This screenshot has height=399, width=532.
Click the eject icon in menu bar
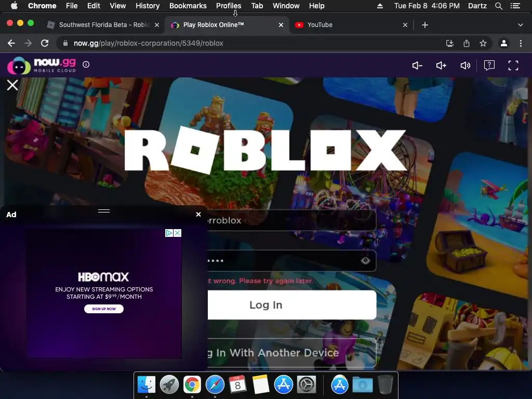point(380,6)
